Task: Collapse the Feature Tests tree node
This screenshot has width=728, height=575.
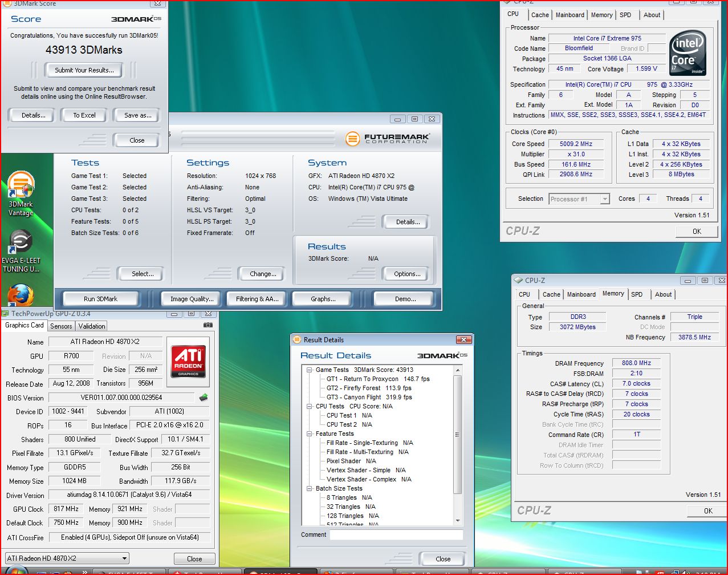Action: point(310,434)
